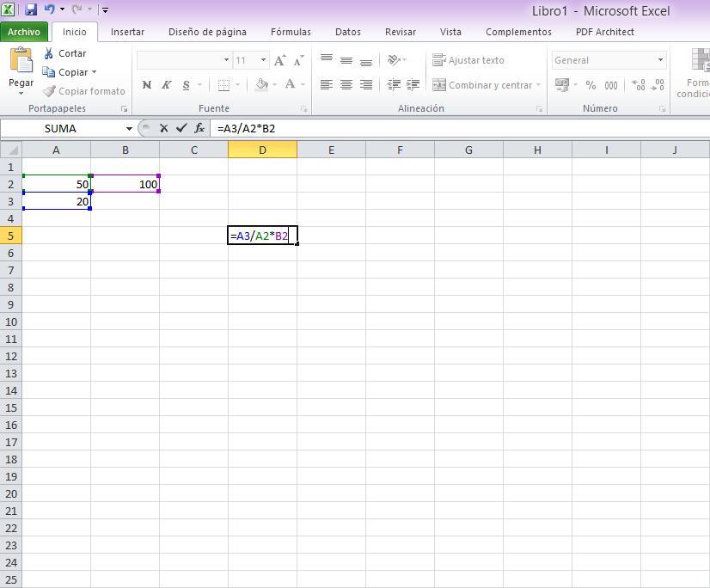Confirm the formula with the checkmark icon
The height and width of the screenshot is (588, 710).
(x=181, y=128)
